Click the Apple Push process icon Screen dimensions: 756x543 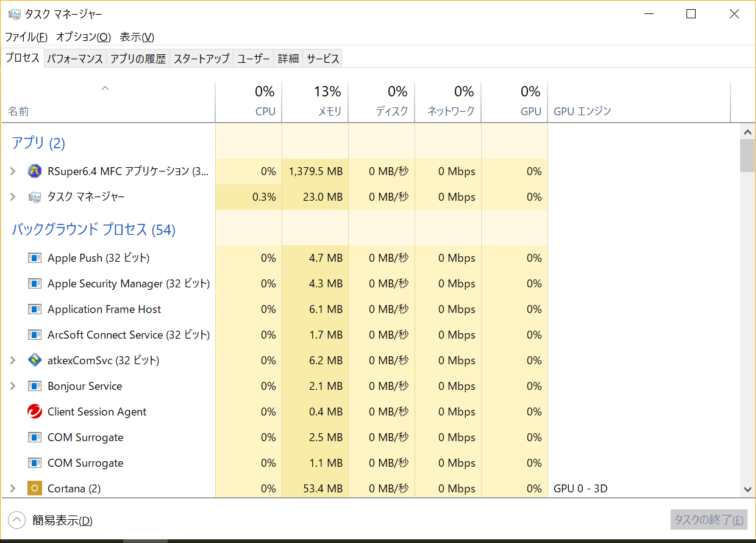click(x=35, y=258)
